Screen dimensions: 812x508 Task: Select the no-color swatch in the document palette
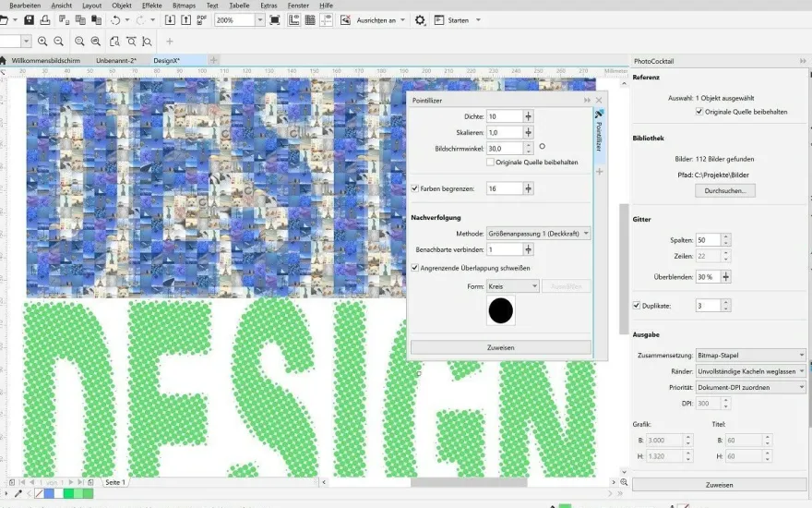(39, 493)
